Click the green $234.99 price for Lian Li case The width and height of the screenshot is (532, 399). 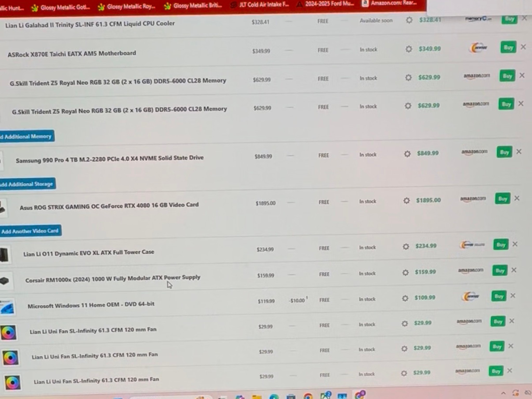[426, 246]
